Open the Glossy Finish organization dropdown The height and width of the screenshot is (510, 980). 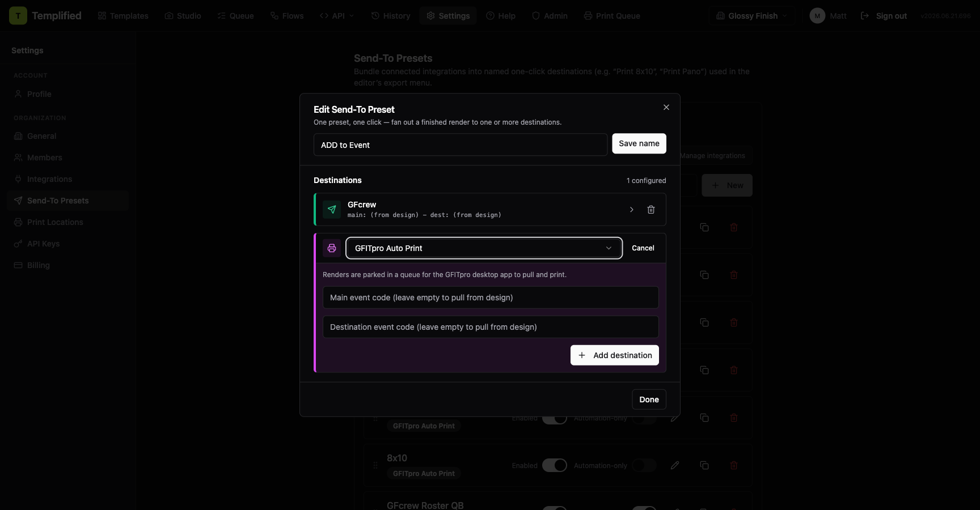[x=751, y=16]
